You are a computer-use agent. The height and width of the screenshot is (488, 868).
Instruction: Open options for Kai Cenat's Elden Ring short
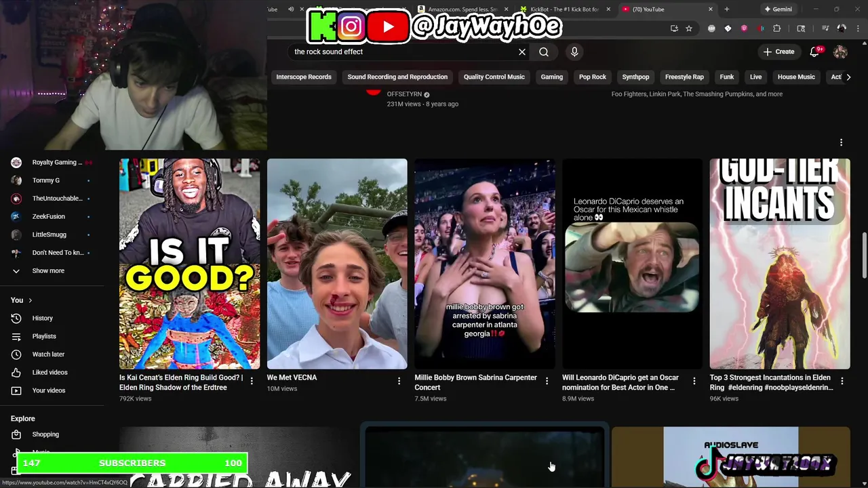pos(252,381)
